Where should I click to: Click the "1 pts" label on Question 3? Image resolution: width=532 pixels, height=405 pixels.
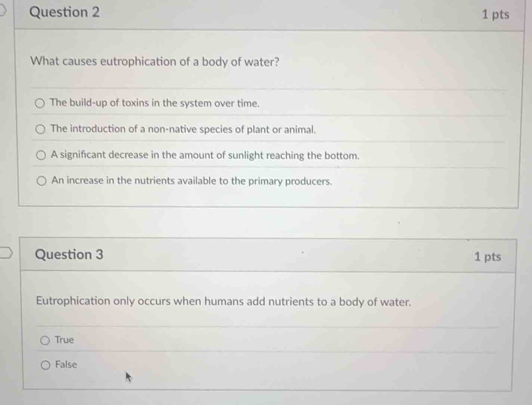click(488, 257)
